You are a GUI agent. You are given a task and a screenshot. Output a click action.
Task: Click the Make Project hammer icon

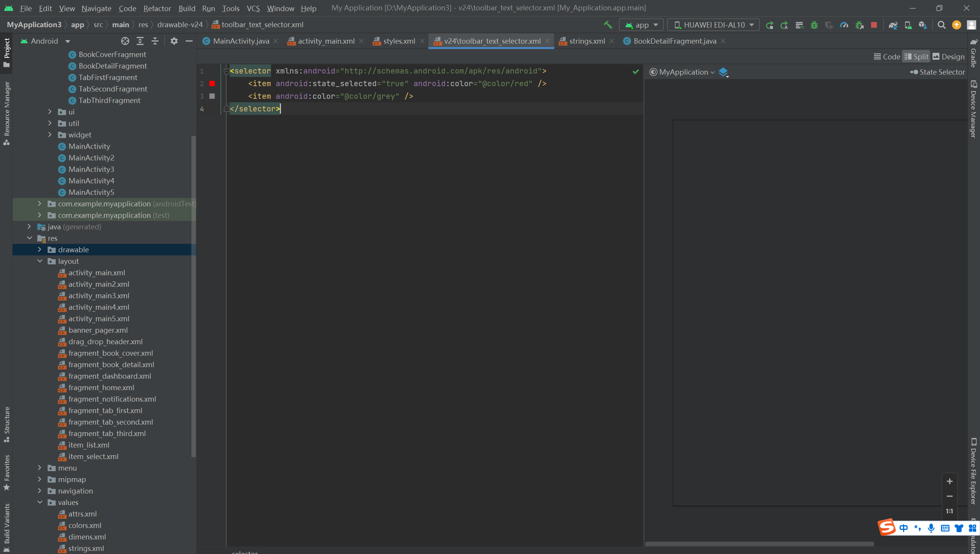pos(608,25)
